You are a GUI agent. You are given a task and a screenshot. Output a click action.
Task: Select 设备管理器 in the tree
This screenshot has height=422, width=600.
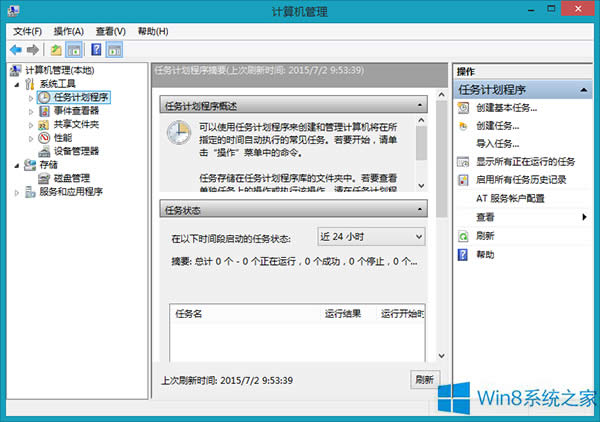point(76,152)
